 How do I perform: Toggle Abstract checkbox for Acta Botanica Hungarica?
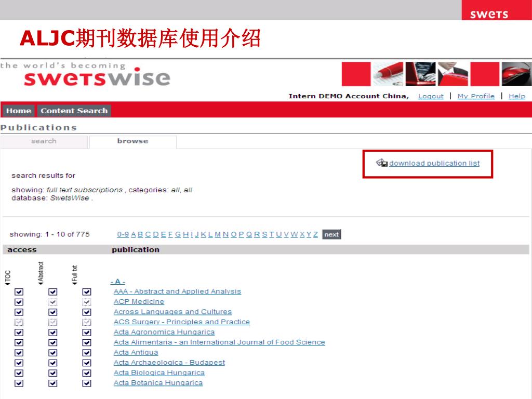[52, 383]
